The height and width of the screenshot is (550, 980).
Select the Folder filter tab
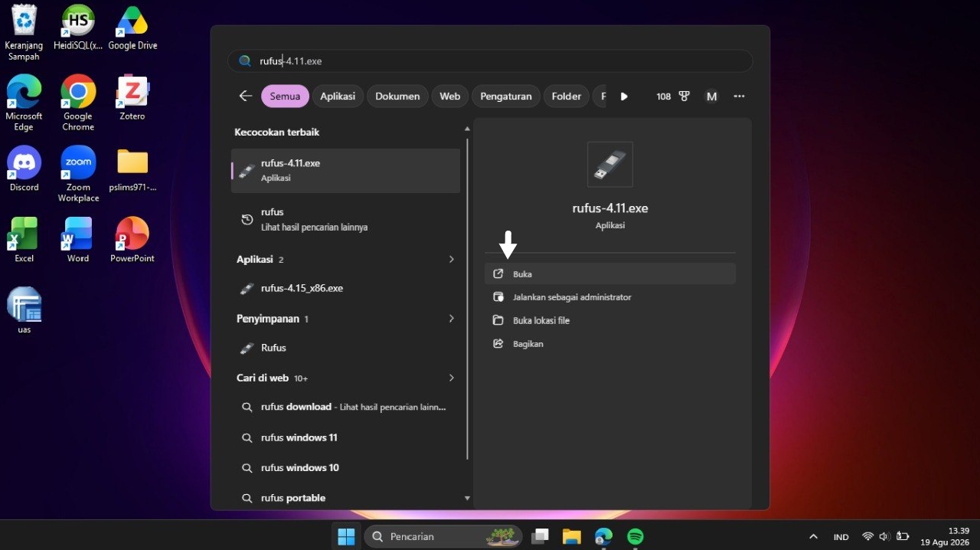[x=567, y=96]
